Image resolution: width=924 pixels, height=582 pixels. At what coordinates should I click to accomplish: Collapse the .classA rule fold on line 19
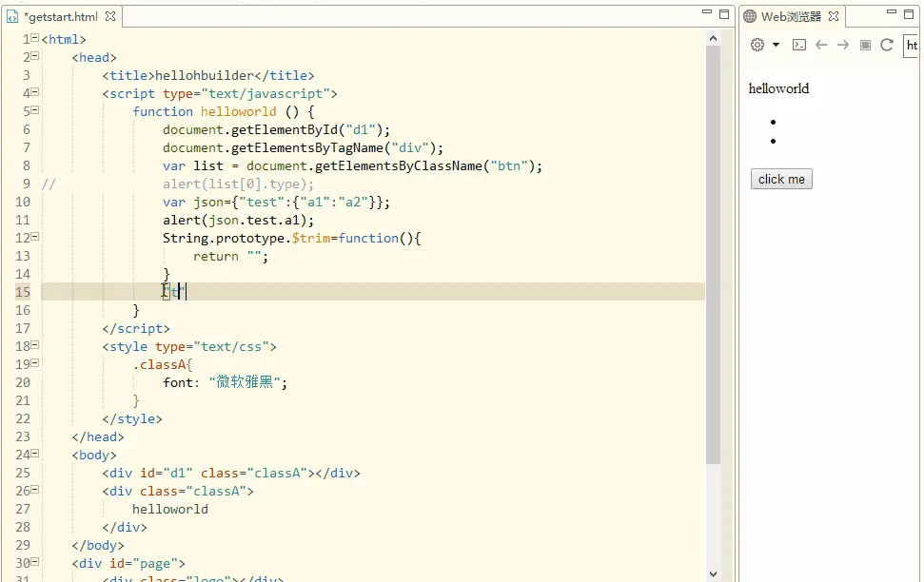tap(35, 363)
